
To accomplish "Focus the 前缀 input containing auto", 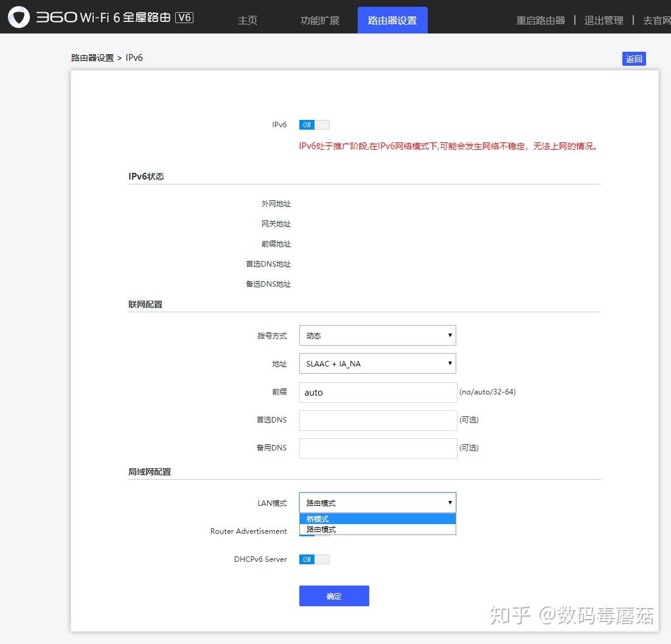I will coord(378,393).
